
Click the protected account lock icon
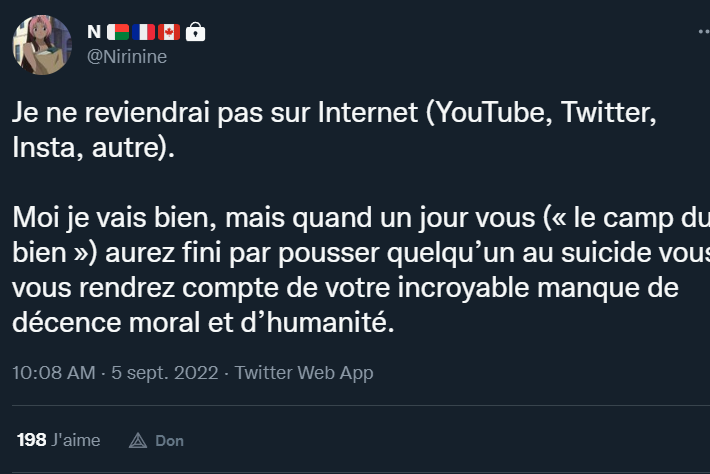(196, 33)
